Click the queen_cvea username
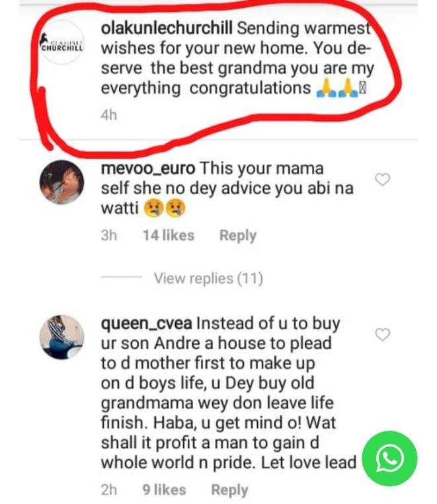Viewport: 437px width, 504px height. point(146,324)
